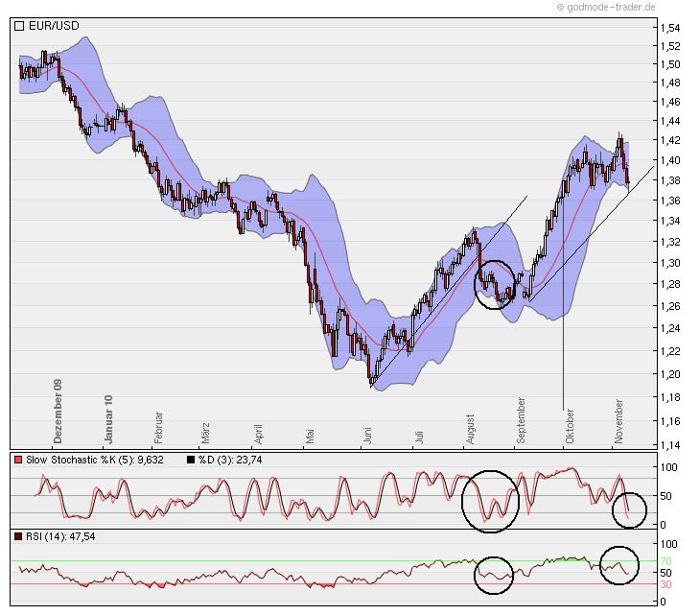Click the November month label
Image resolution: width=700 pixels, height=615 pixels.
pos(618,421)
